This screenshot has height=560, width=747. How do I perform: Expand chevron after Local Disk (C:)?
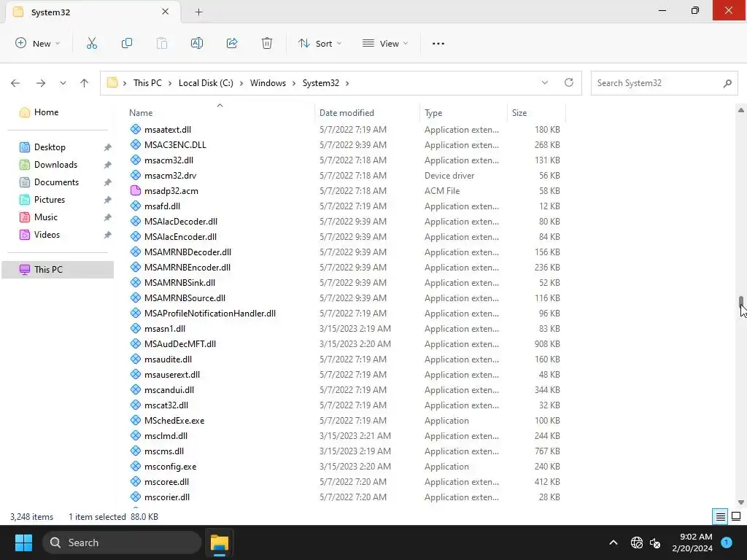coord(241,83)
